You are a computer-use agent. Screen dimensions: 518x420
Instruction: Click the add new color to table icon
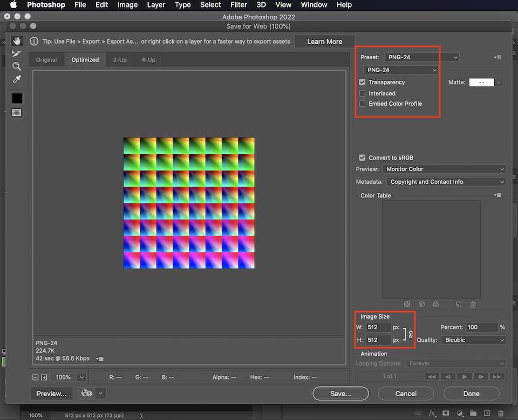click(x=459, y=304)
